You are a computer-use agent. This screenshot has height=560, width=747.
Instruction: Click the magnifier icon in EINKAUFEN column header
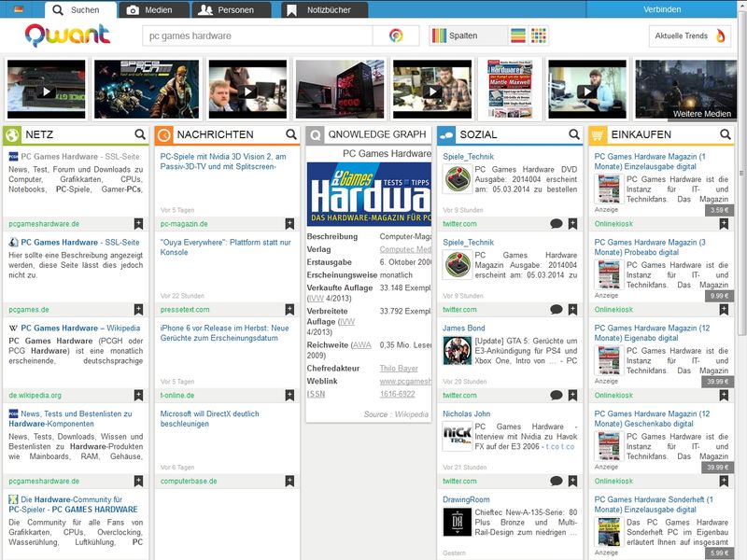[x=726, y=134]
